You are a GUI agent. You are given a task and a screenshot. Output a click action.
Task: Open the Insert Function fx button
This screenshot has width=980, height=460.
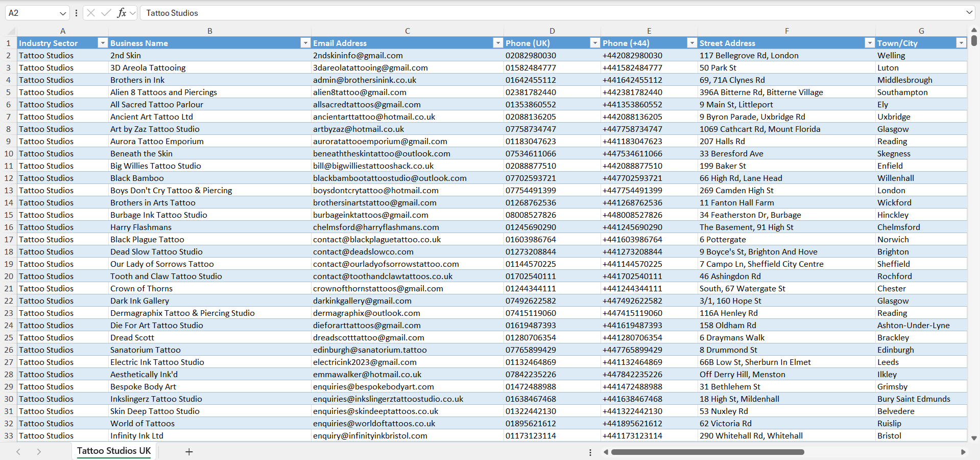pos(122,13)
